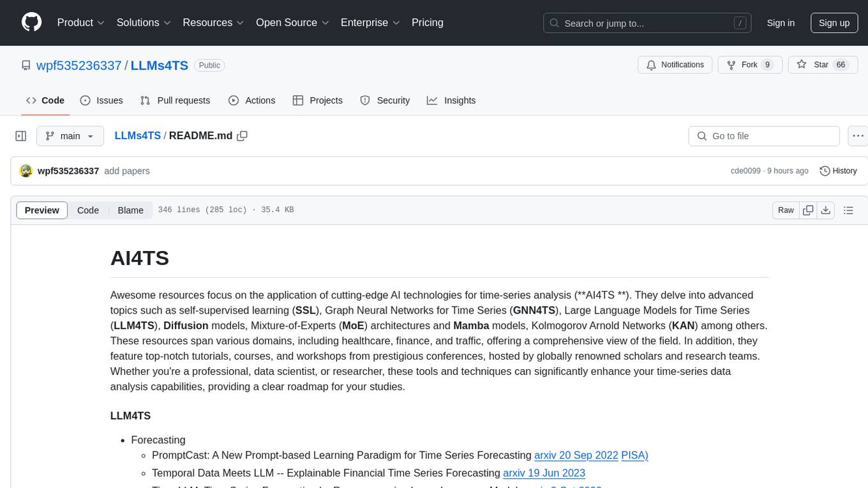868x488 pixels.
Task: Navigate to LLMs4TS breadcrumb folder
Action: 137,136
